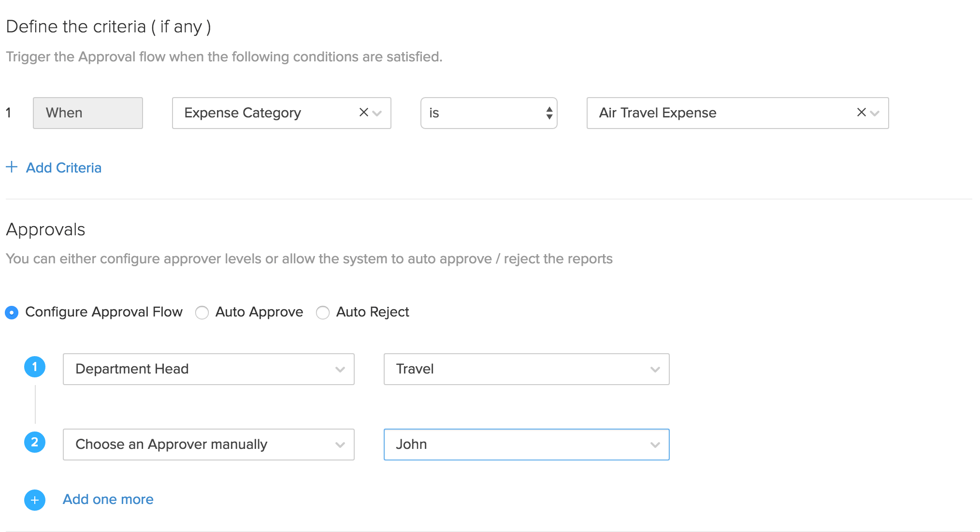Select the Auto Approve option
980x532 pixels.
pyautogui.click(x=202, y=312)
